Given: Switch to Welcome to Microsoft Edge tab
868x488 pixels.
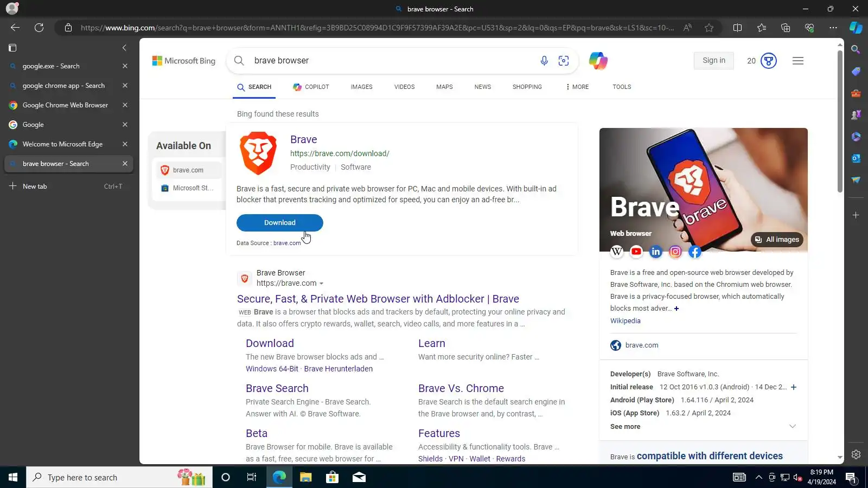Looking at the screenshot, I should pos(69,144).
